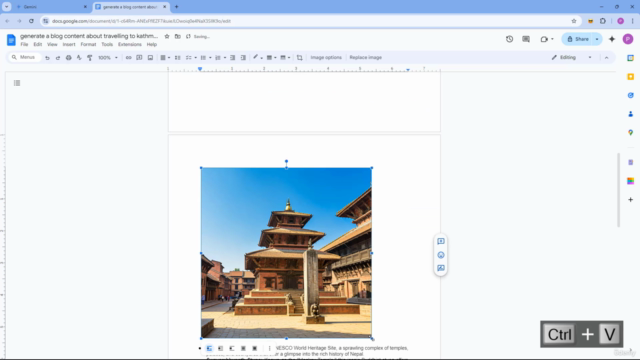Select the crop image tool
The height and width of the screenshot is (360, 640).
[x=300, y=58]
